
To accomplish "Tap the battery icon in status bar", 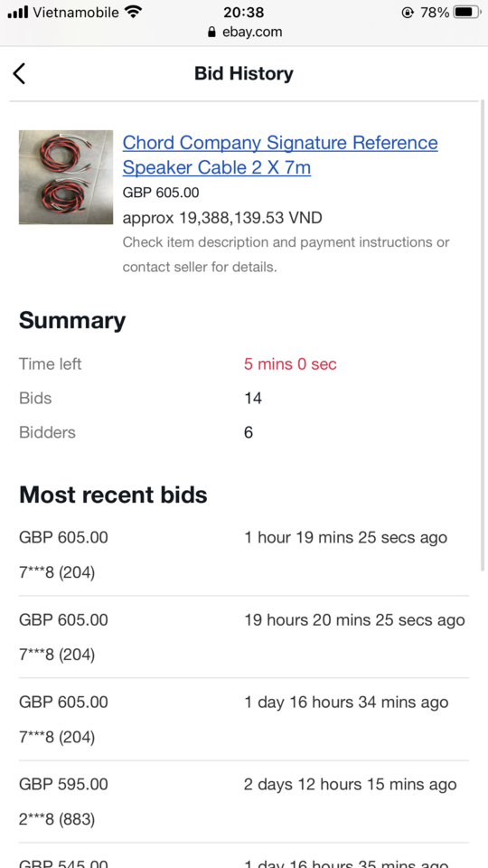I will (467, 12).
